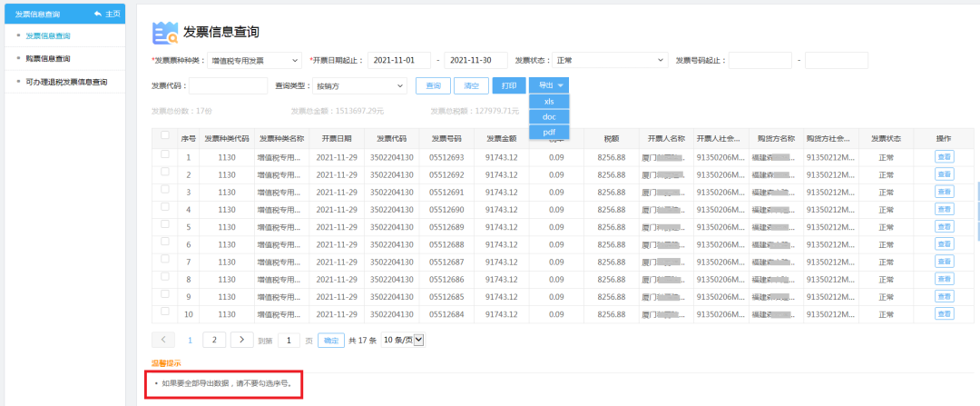The image size is (980, 406).
Task: Click 查看 for invoice 05512691
Action: click(945, 192)
